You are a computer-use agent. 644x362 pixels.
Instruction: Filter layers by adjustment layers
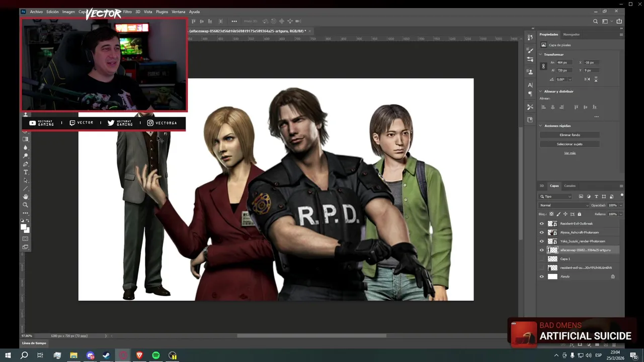[589, 197]
